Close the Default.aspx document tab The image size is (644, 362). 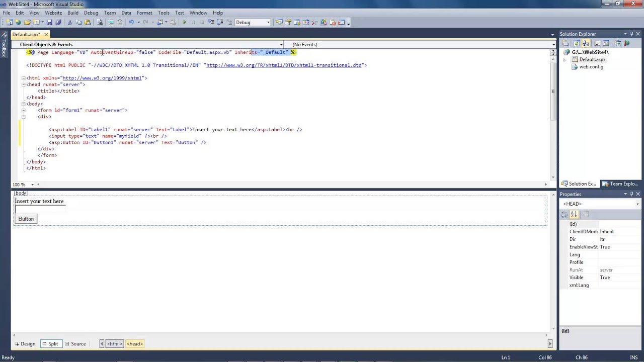(x=46, y=35)
